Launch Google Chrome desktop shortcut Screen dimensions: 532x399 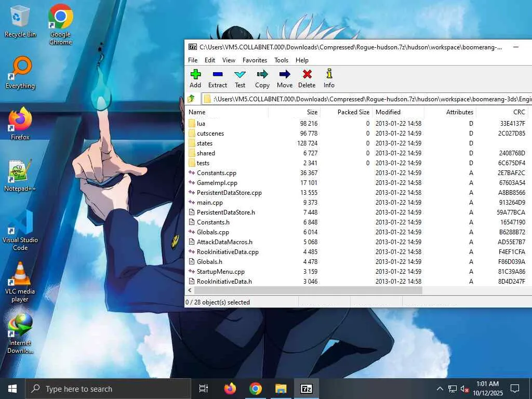point(60,24)
